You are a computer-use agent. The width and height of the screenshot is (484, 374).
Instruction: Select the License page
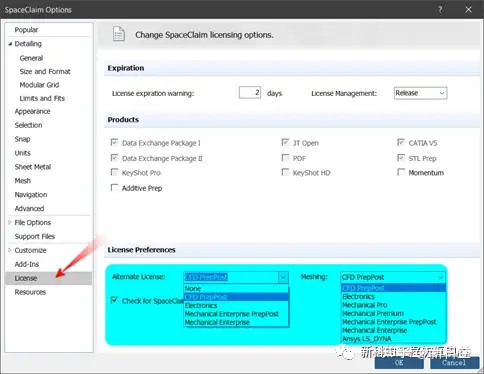click(x=49, y=278)
